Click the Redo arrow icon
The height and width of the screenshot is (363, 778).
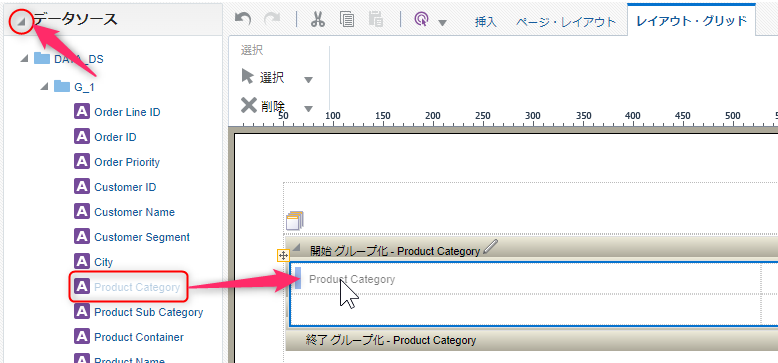click(x=271, y=19)
